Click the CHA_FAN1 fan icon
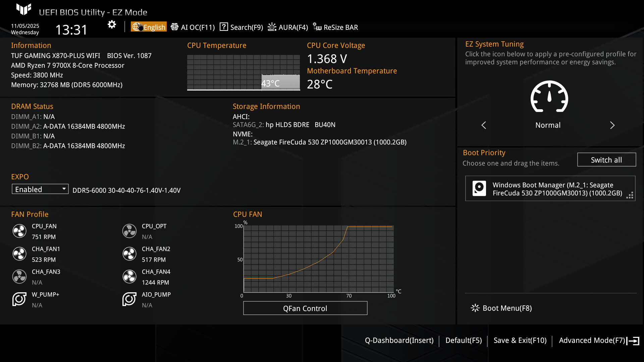Screen dimensions: 644x362 point(19,254)
